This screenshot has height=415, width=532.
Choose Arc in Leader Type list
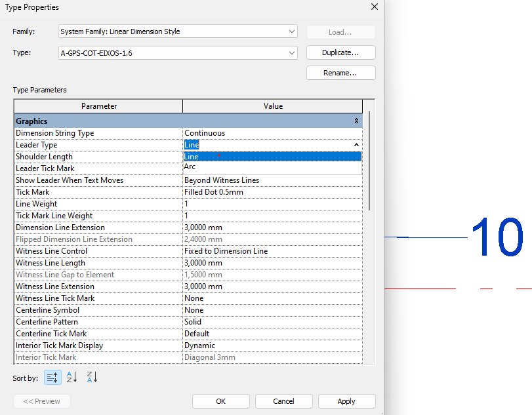[x=272, y=167]
